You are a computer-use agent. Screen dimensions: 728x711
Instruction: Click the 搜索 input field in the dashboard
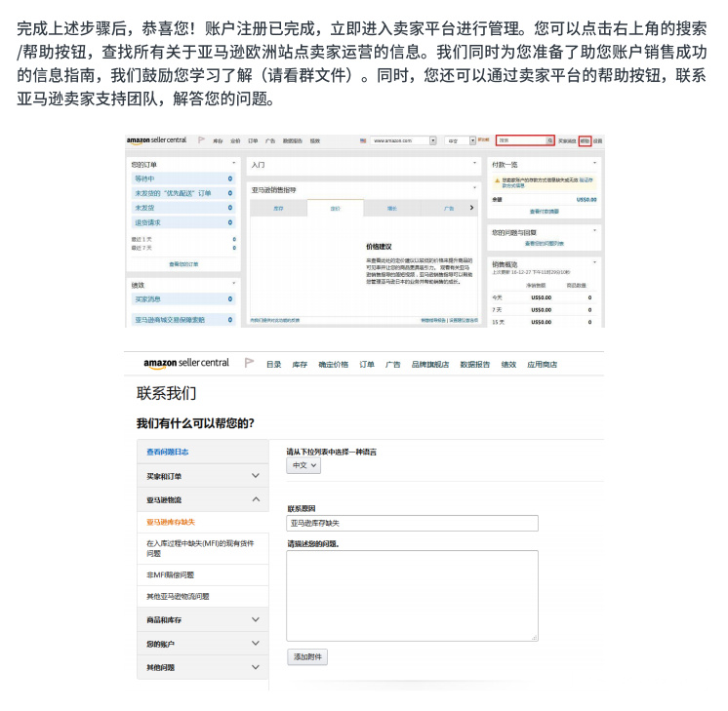click(x=521, y=140)
